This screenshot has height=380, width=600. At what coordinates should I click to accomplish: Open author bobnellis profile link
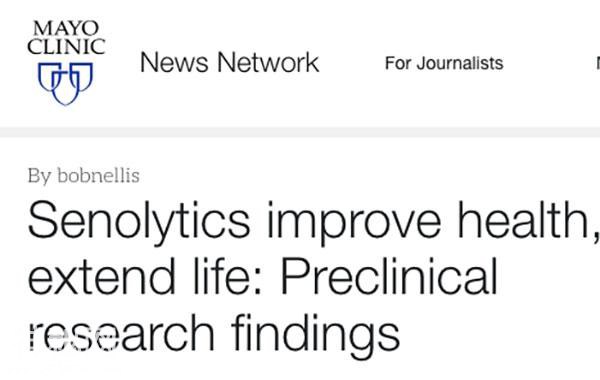pyautogui.click(x=98, y=176)
